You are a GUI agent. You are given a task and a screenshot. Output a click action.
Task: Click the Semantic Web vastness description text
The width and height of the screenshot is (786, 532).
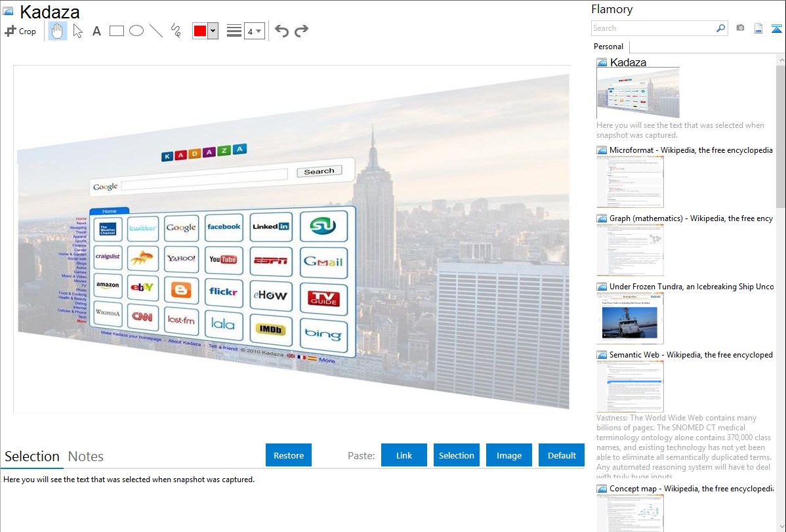684,447
